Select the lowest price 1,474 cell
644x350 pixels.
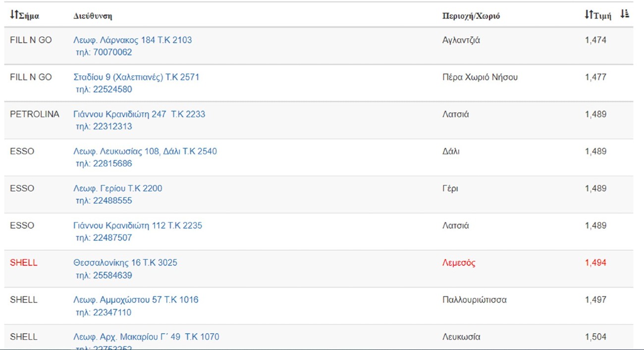coord(595,40)
